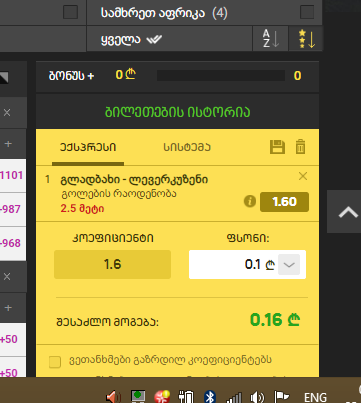The image size is (361, 403).
Task: Clear bet slip using trash icon
Action: pyautogui.click(x=300, y=147)
